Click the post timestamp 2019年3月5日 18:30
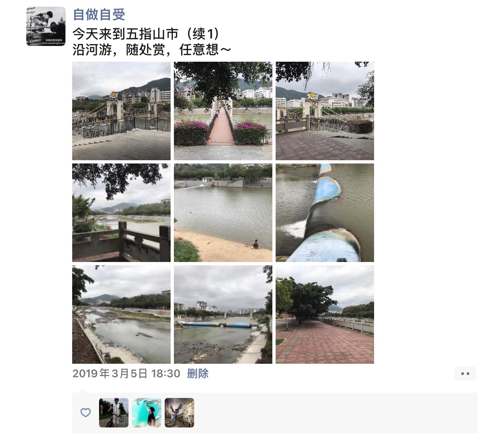This screenshot has height=435, width=504. 126,374
